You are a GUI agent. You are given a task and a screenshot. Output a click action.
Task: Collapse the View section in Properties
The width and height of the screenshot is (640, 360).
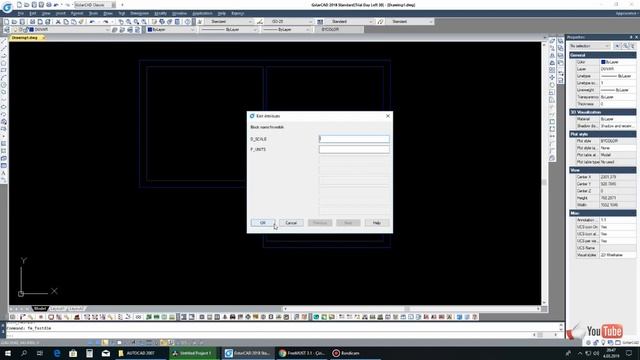tap(602, 170)
